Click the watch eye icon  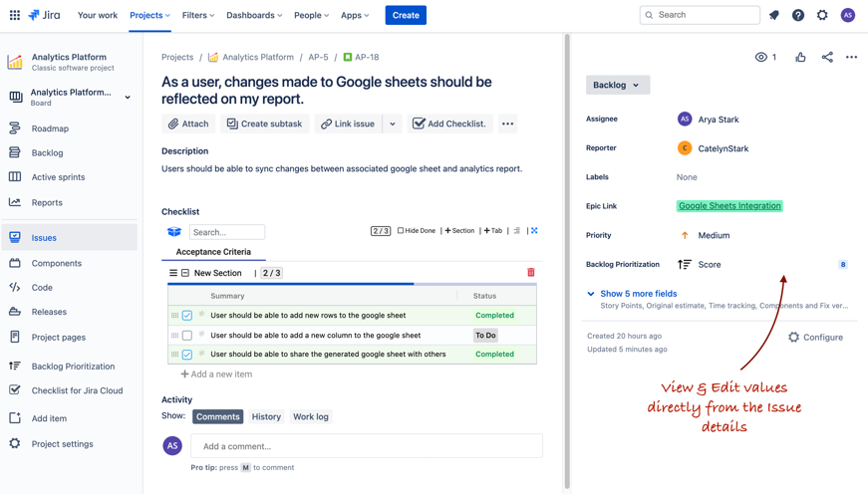[x=761, y=58]
